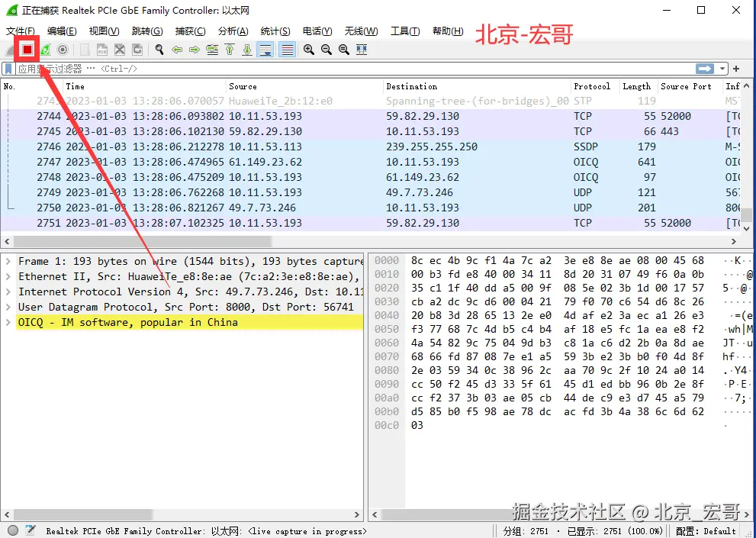Zoom in the main window text

[x=308, y=49]
